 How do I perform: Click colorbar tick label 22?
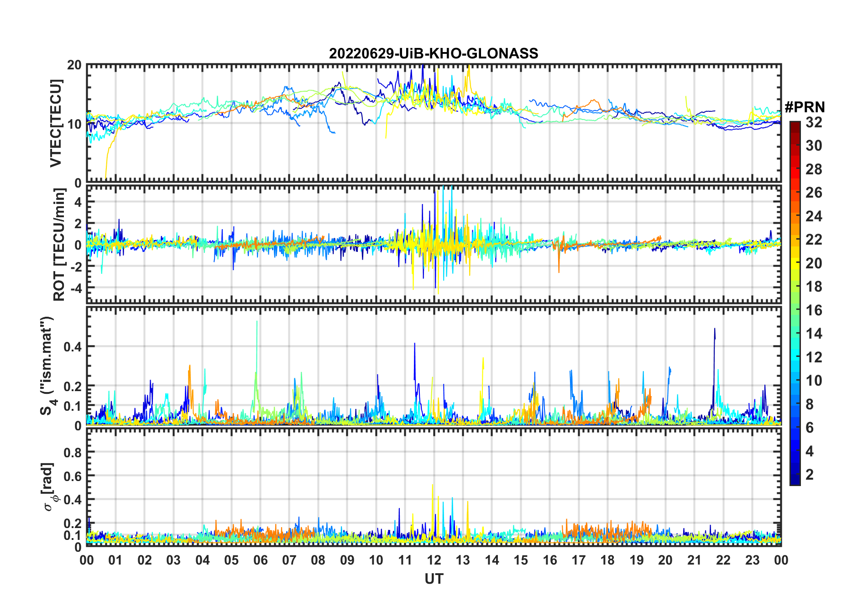[814, 240]
